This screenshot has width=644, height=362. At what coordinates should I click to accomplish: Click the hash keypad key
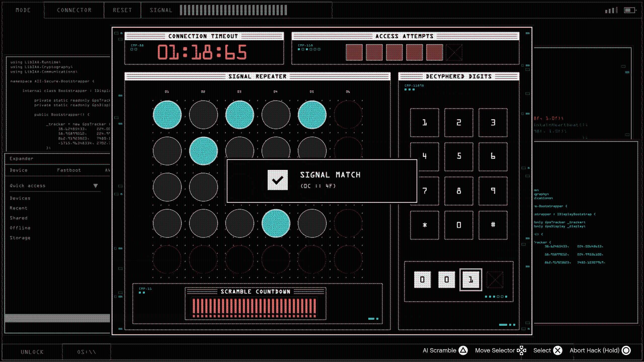pos(493,225)
